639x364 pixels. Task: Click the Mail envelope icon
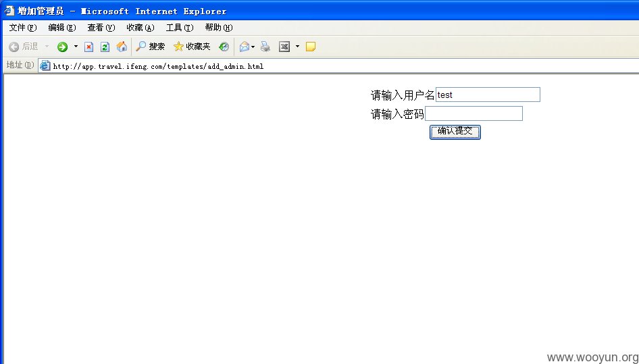245,47
